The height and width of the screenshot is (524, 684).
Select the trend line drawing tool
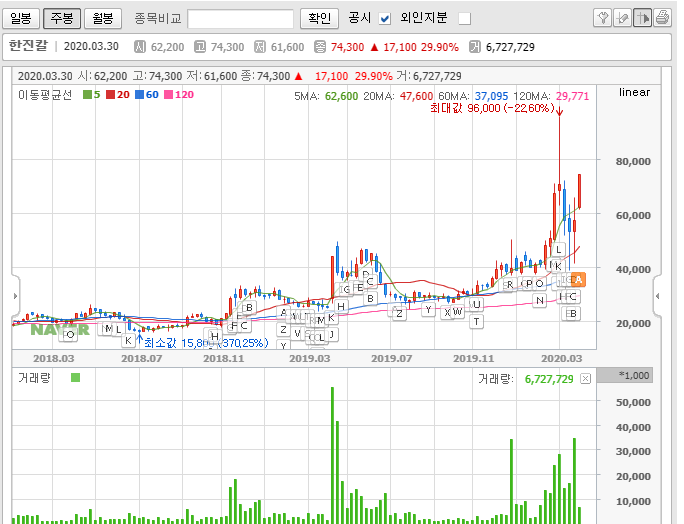point(622,18)
